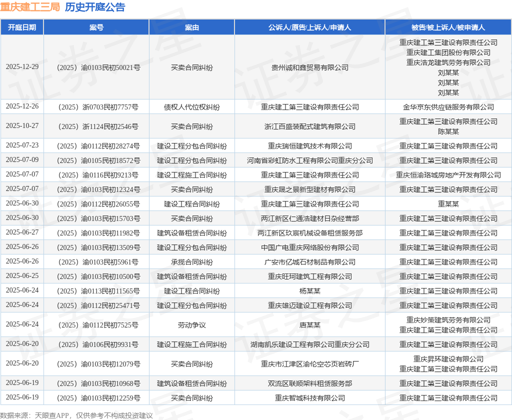The image size is (512, 420).
Task: Click the 开庭日期 column header
Action: [22, 27]
